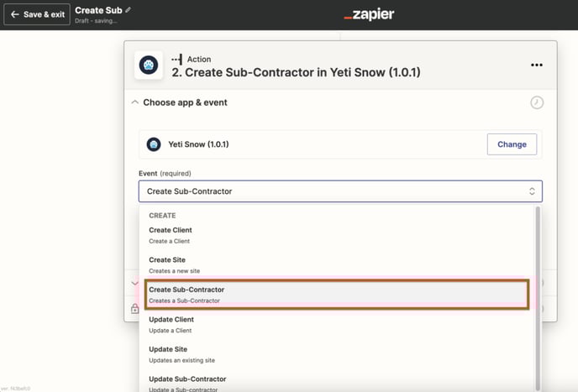Viewport: 578px width, 392px height.
Task: Click the clock status icon beside Choose app & event
Action: point(537,102)
